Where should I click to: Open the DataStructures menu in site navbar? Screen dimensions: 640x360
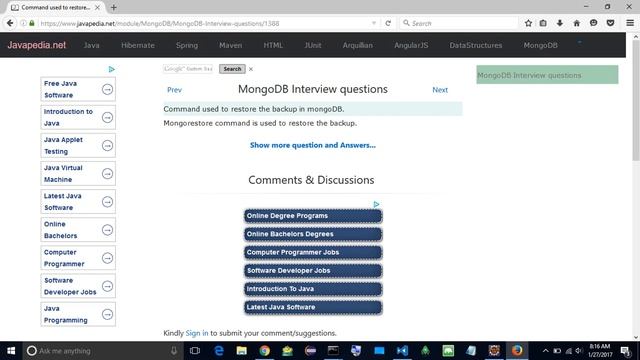tap(476, 45)
